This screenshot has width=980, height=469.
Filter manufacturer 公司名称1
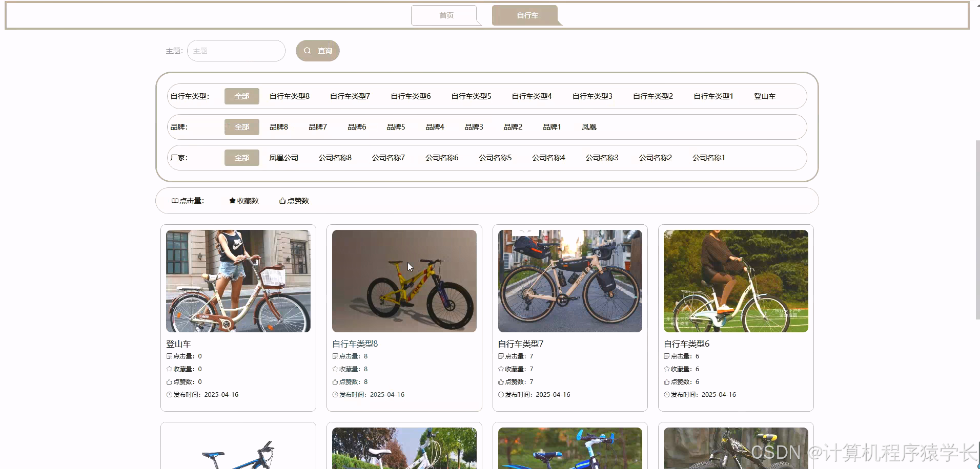click(708, 158)
